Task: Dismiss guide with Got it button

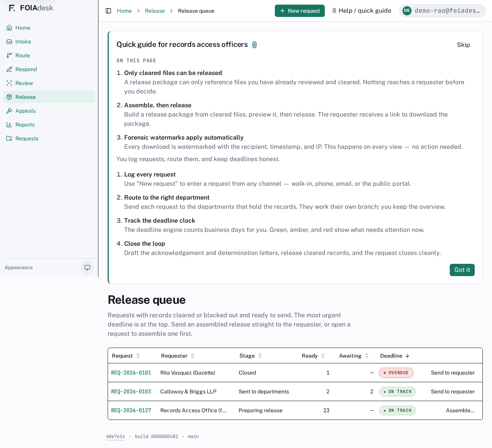Action: click(x=462, y=270)
